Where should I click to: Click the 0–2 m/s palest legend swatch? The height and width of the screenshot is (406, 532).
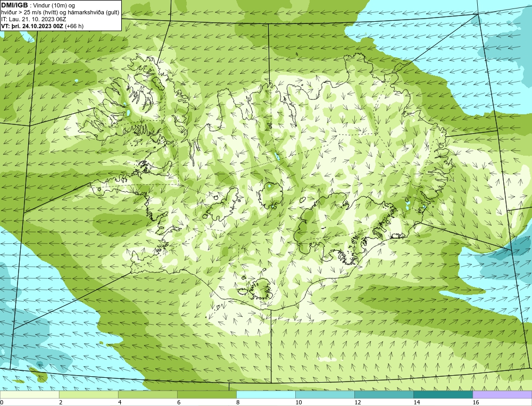coord(29,394)
